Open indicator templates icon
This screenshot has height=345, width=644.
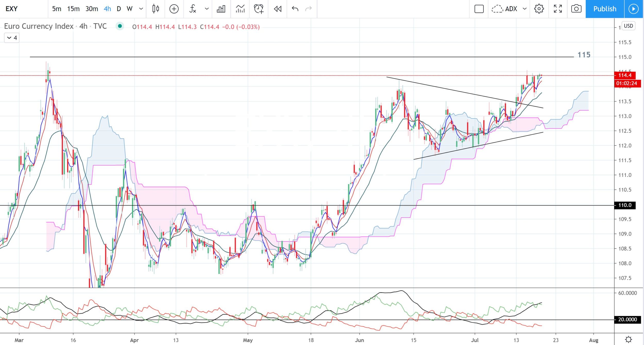[240, 9]
